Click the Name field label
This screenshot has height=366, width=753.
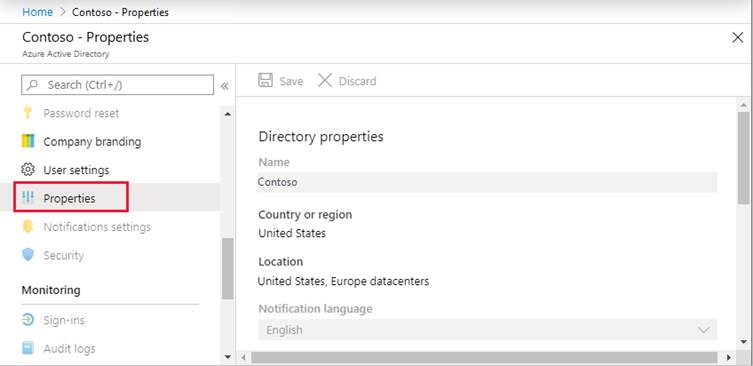[x=274, y=162]
